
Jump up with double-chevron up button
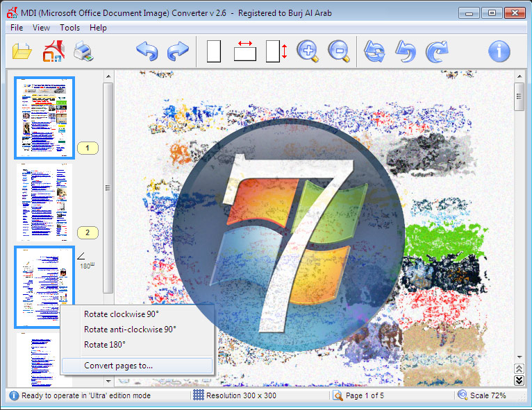(519, 368)
